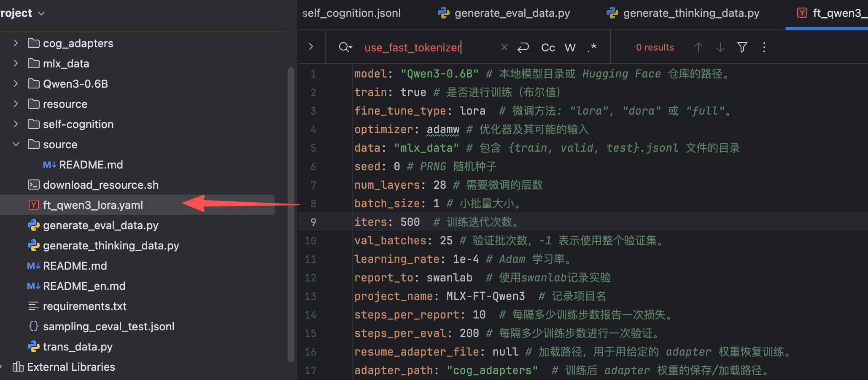Enable regex search mode
This screenshot has height=380, width=868.
pyautogui.click(x=592, y=47)
